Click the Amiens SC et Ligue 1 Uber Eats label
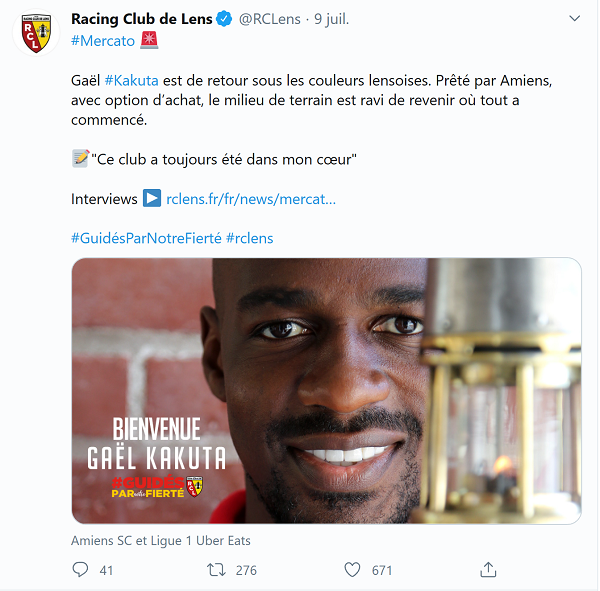 point(161,540)
